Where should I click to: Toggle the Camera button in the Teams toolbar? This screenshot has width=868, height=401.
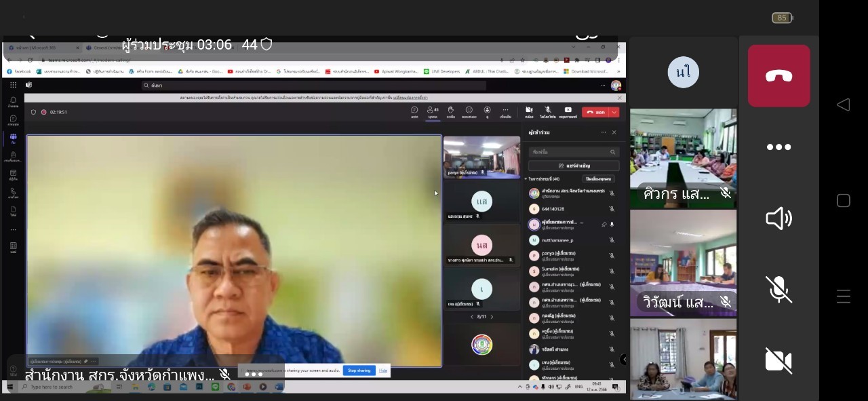pyautogui.click(x=529, y=111)
